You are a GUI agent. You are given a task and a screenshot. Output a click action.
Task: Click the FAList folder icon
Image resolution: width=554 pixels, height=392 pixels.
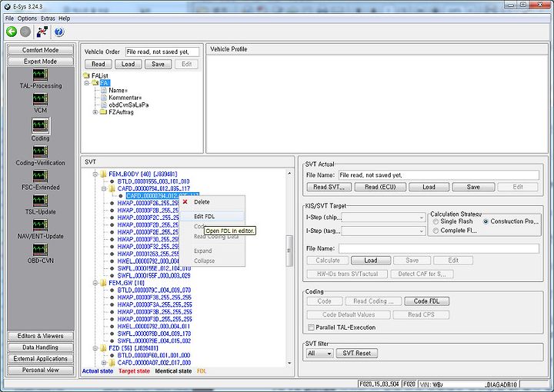(86, 75)
